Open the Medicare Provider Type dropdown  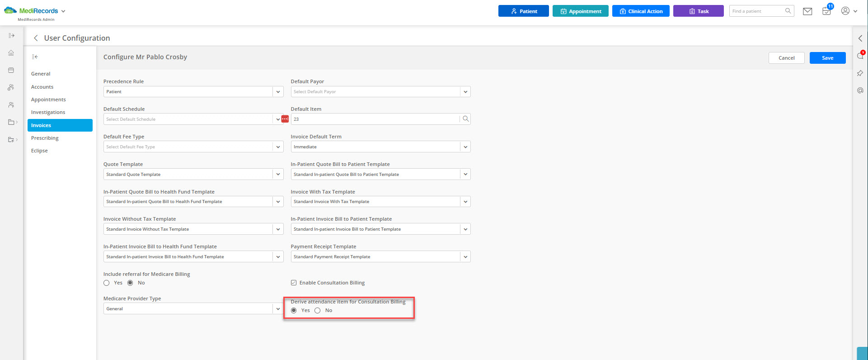[193, 309]
